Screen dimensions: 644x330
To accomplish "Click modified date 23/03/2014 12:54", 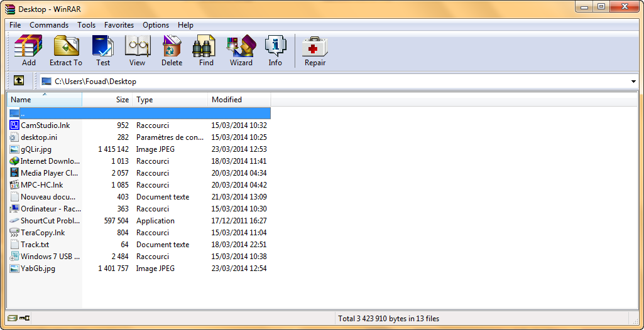I will [x=239, y=269].
